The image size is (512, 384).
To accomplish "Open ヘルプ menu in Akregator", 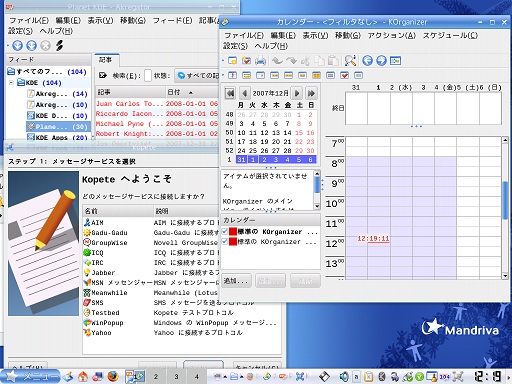I will coord(56,31).
